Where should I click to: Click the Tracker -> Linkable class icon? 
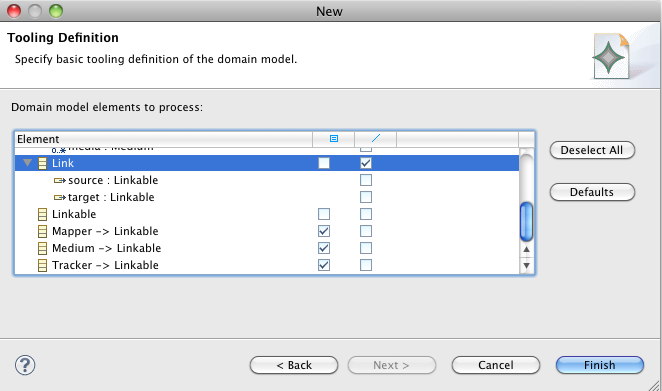pyautogui.click(x=42, y=266)
